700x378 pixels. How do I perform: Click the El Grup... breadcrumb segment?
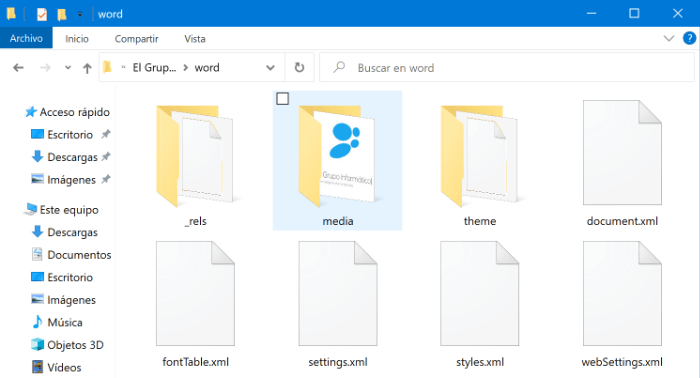click(x=154, y=68)
